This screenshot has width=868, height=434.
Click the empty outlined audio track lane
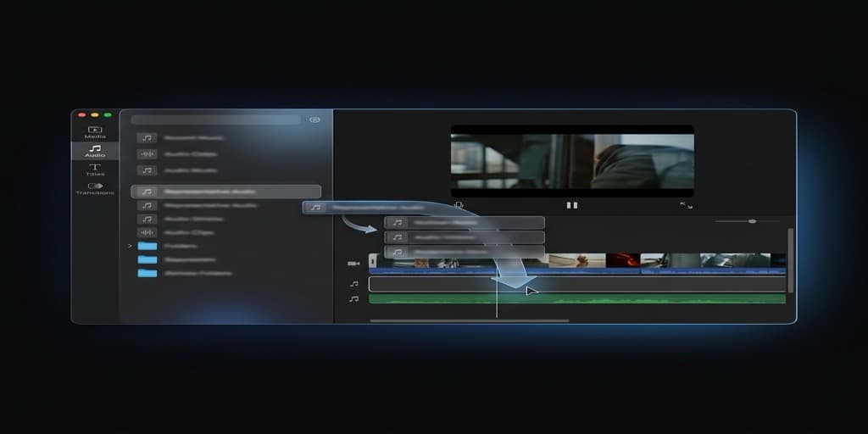click(577, 284)
